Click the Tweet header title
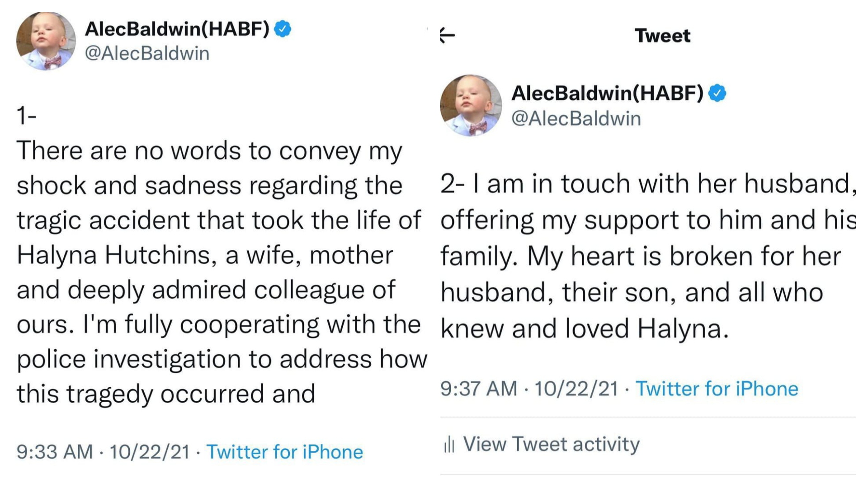This screenshot has height=488, width=868. pos(662,35)
